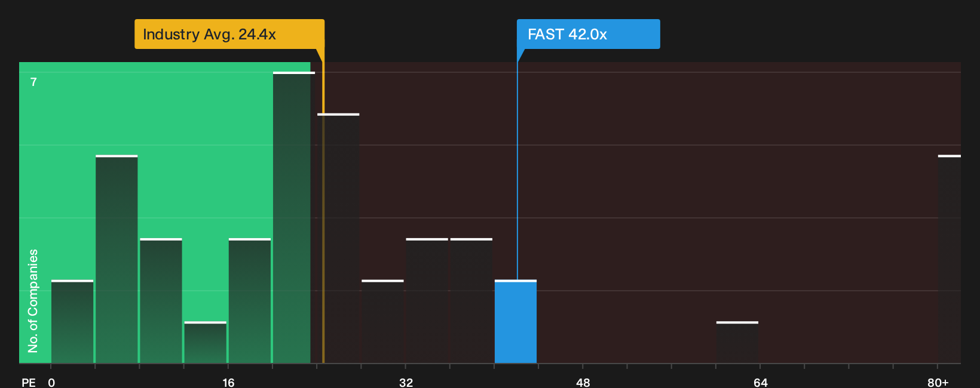Click the green bar starting at PE 16

point(250,301)
